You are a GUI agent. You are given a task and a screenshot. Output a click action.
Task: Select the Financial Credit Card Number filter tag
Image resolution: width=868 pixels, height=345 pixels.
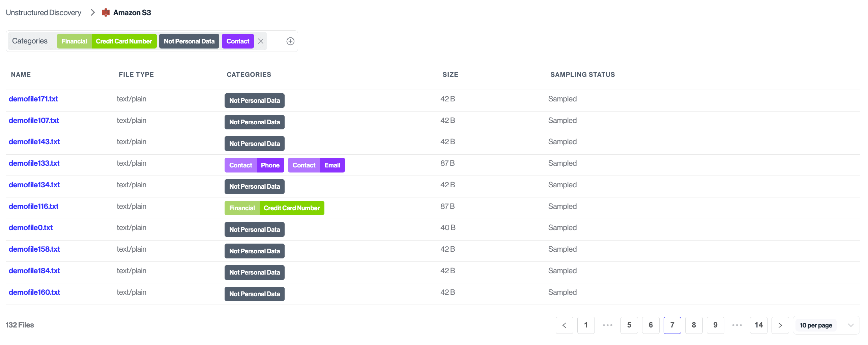[107, 41]
